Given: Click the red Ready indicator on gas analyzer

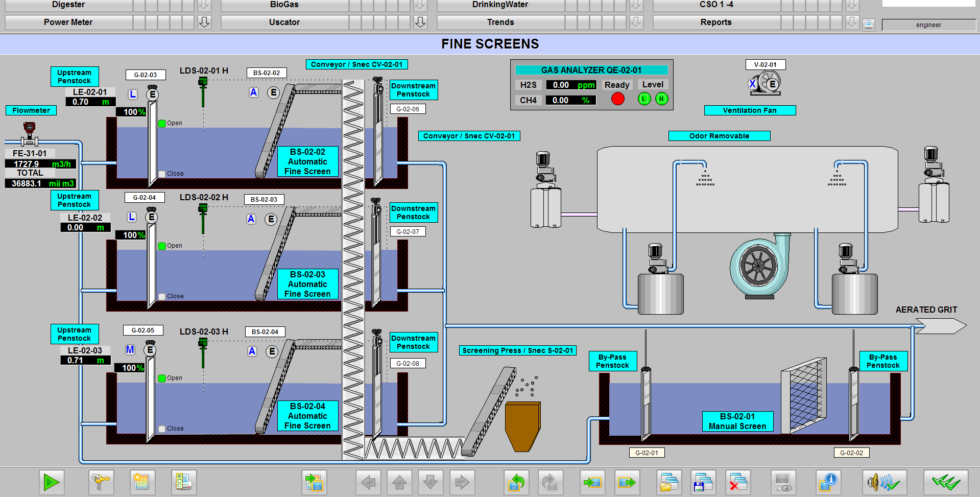Looking at the screenshot, I should 618,99.
